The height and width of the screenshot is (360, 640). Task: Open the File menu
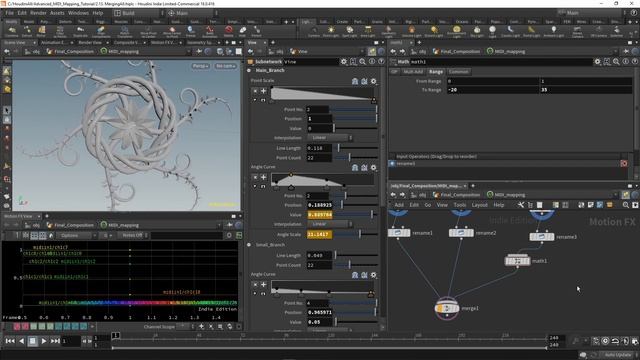pos(9,13)
